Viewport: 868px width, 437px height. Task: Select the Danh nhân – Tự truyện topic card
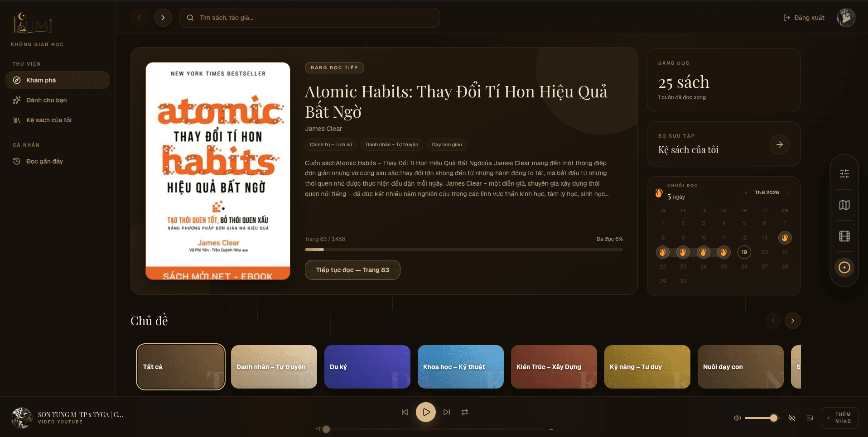tap(274, 367)
